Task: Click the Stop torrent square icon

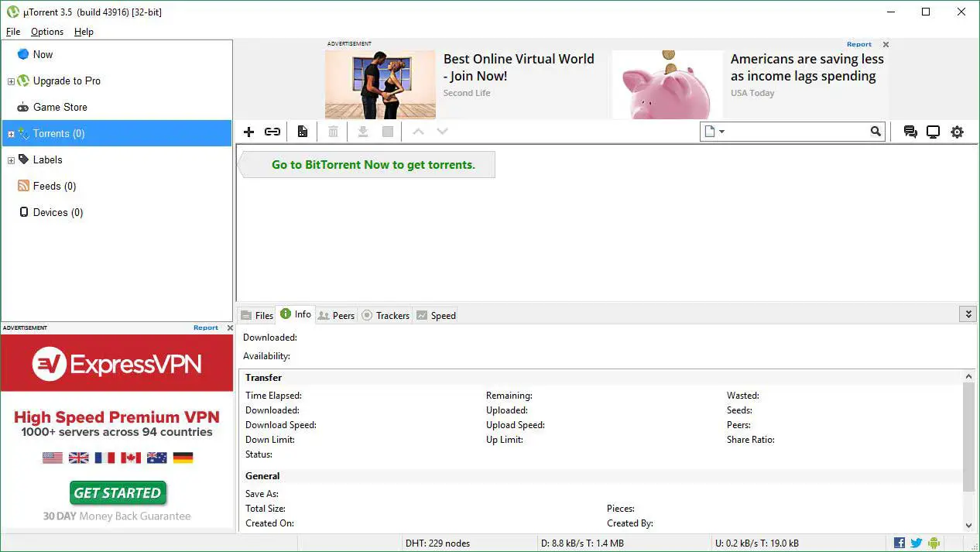Action: click(x=388, y=132)
